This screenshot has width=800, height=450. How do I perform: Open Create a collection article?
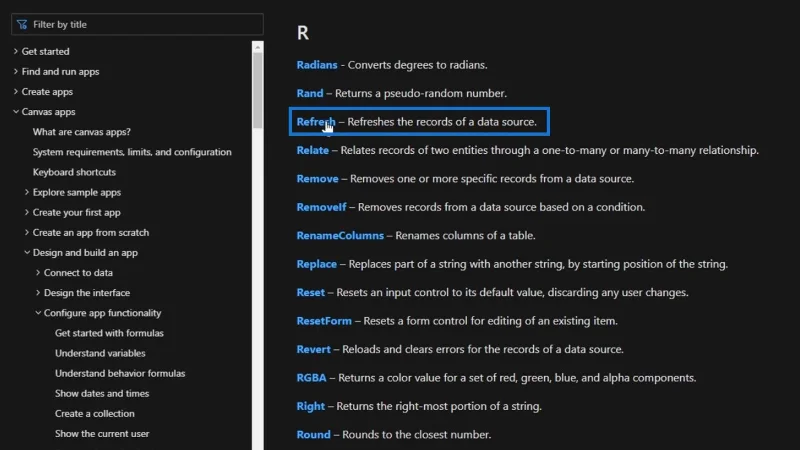pos(95,413)
